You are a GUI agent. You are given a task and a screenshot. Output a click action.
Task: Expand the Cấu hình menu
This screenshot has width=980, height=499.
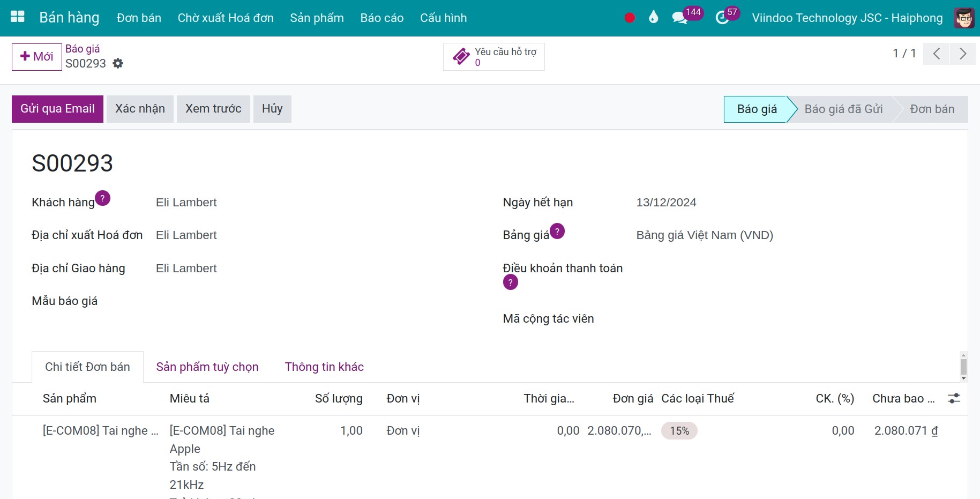[x=443, y=18]
